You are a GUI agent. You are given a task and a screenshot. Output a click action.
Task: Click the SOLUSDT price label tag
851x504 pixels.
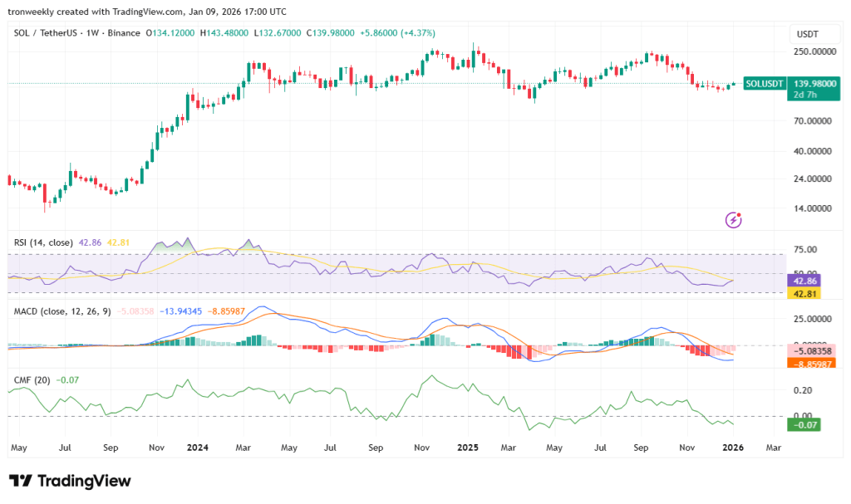pyautogui.click(x=765, y=84)
